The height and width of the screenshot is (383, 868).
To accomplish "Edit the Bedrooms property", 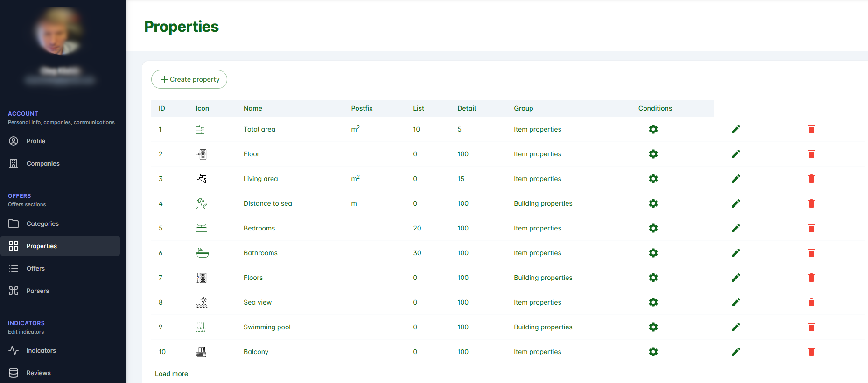I will pyautogui.click(x=736, y=228).
